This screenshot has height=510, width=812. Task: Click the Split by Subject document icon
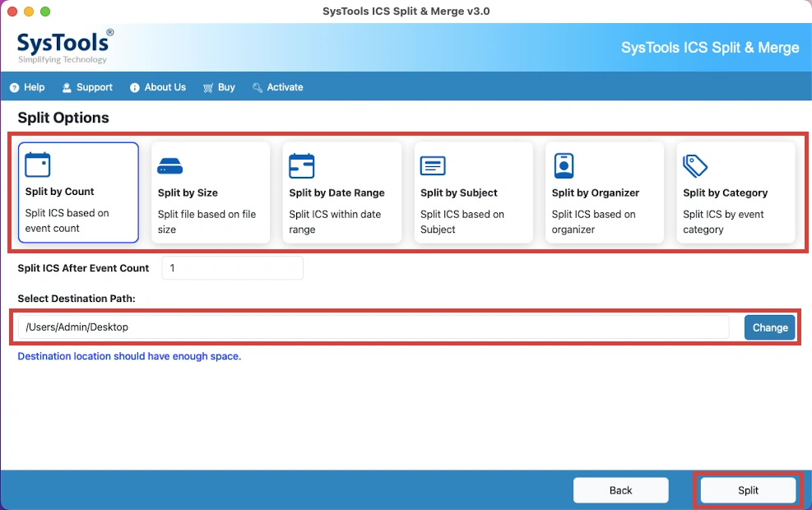433,165
